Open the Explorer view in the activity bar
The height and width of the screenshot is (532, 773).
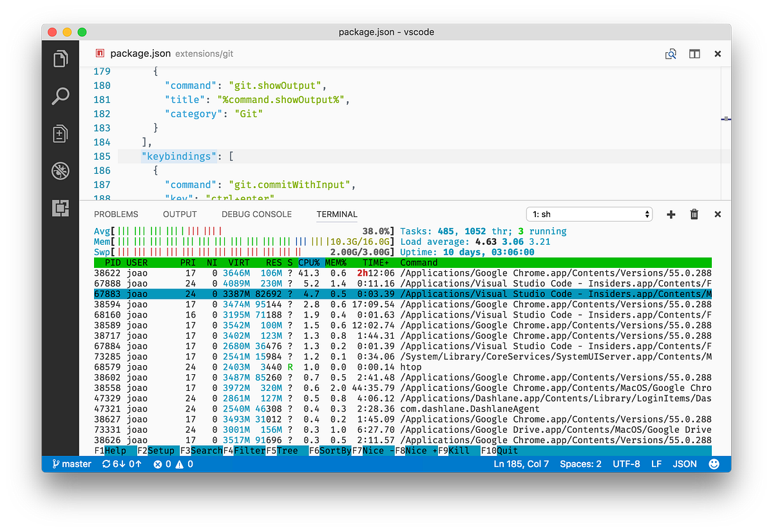[60, 58]
